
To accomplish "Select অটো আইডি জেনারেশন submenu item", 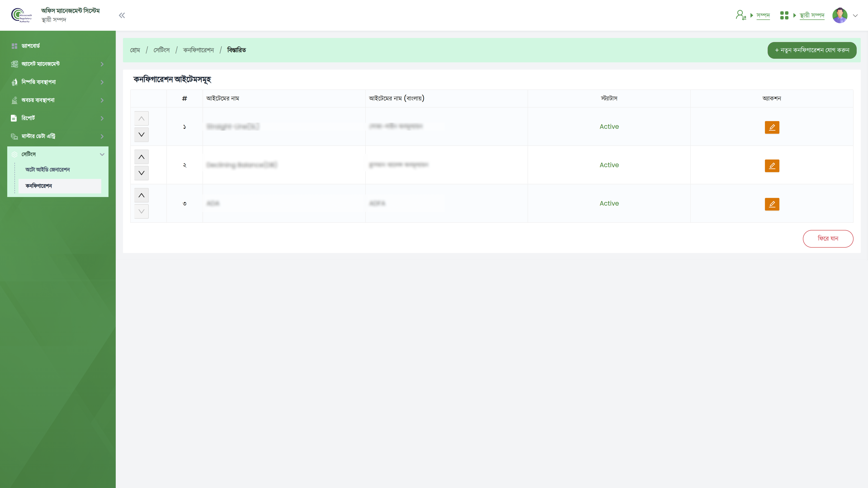I will pyautogui.click(x=47, y=170).
